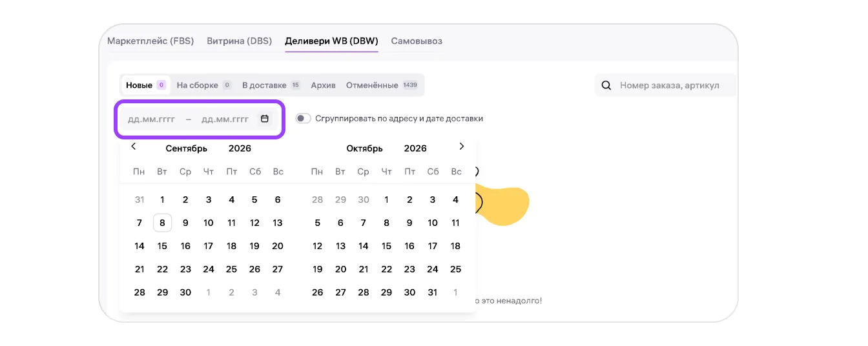Select greyed 31 before September 1

pos(139,199)
